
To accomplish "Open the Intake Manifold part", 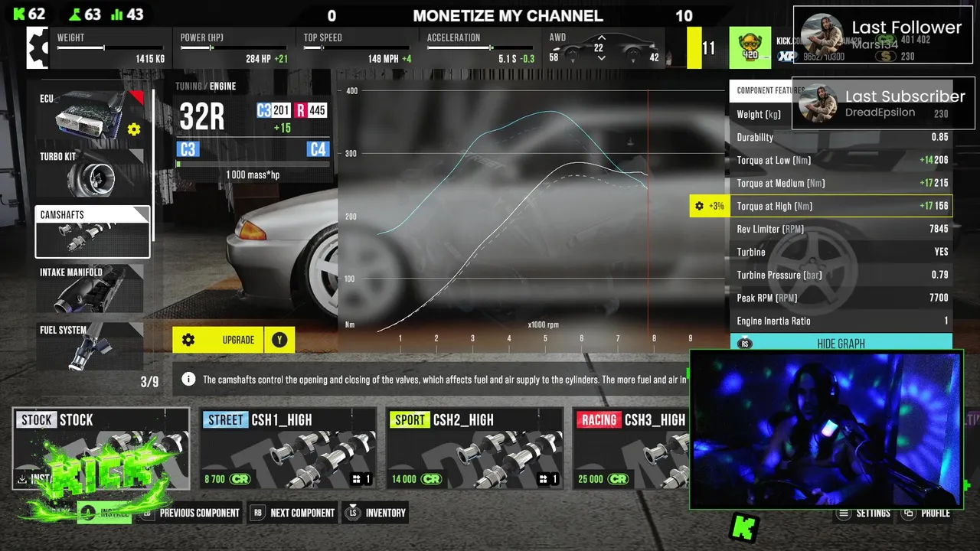I will coord(90,289).
